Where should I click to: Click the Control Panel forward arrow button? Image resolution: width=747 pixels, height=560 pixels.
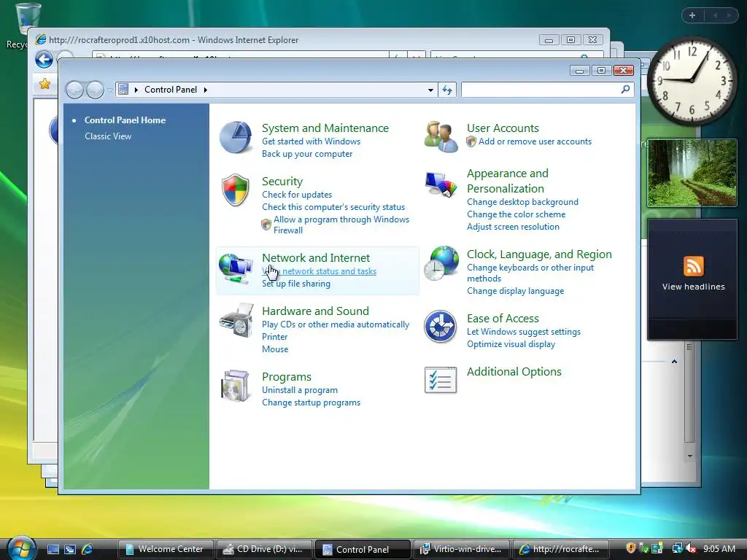click(x=95, y=90)
